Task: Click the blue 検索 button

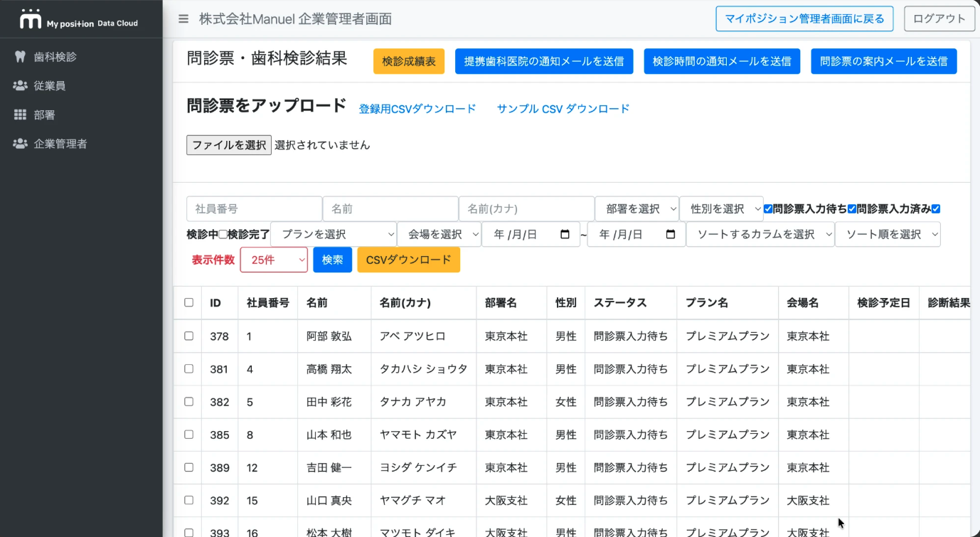Action: point(332,260)
